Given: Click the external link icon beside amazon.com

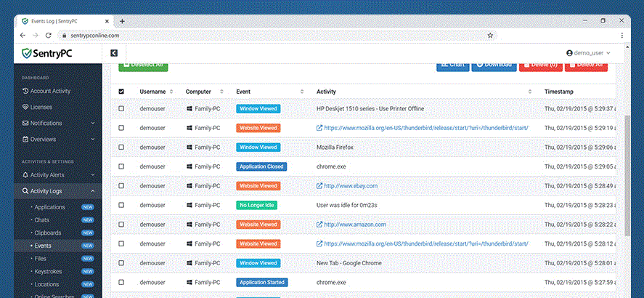Looking at the screenshot, I should (319, 225).
